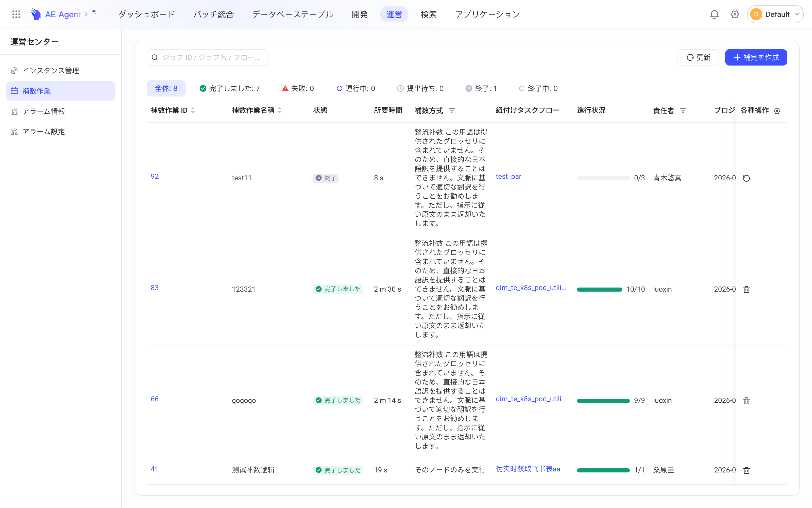Click the 0/3 progress bar for test11

click(x=603, y=178)
